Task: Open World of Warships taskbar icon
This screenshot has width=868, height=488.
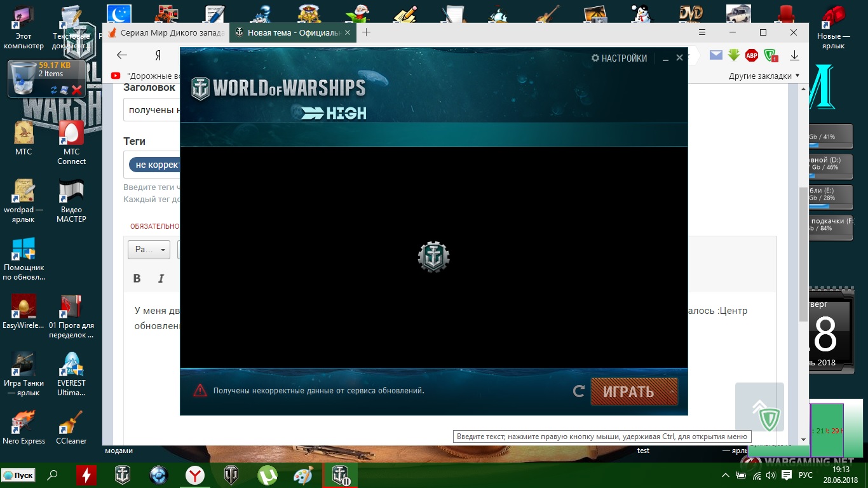Action: coord(122,475)
